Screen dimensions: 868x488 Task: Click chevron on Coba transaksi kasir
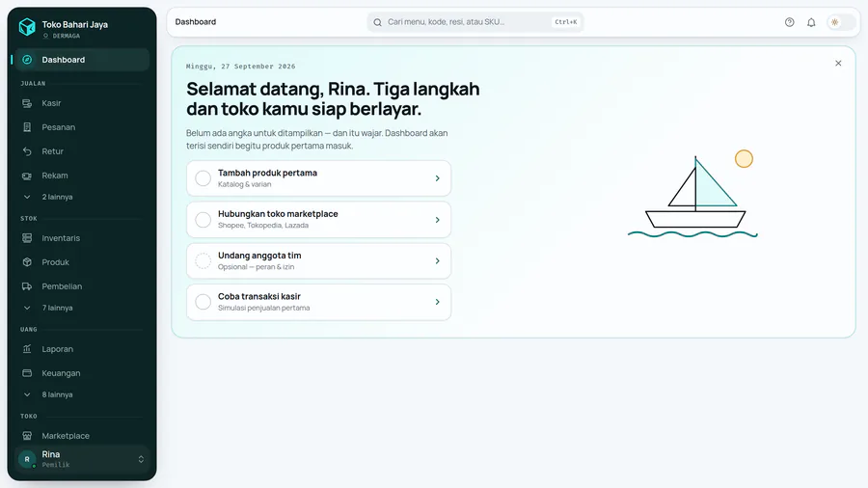coord(437,302)
